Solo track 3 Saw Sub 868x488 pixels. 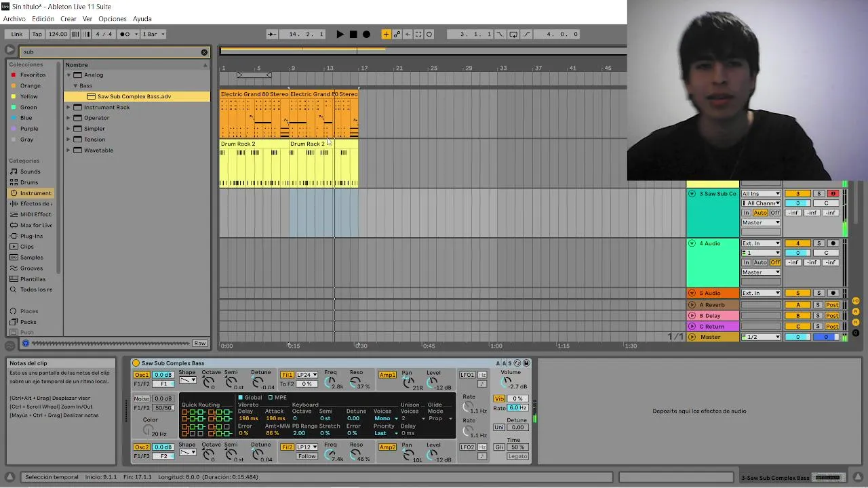pyautogui.click(x=818, y=194)
